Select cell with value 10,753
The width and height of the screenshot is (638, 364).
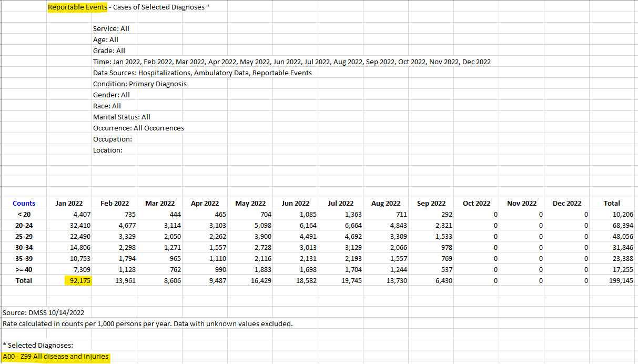[x=80, y=258]
